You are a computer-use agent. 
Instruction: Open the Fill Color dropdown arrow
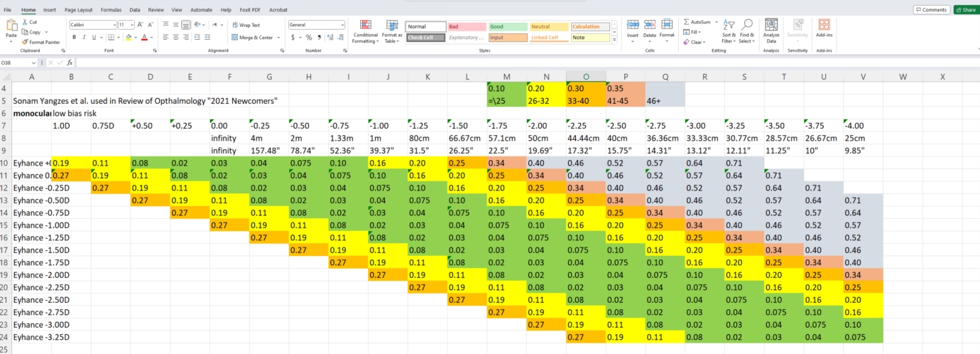(135, 37)
